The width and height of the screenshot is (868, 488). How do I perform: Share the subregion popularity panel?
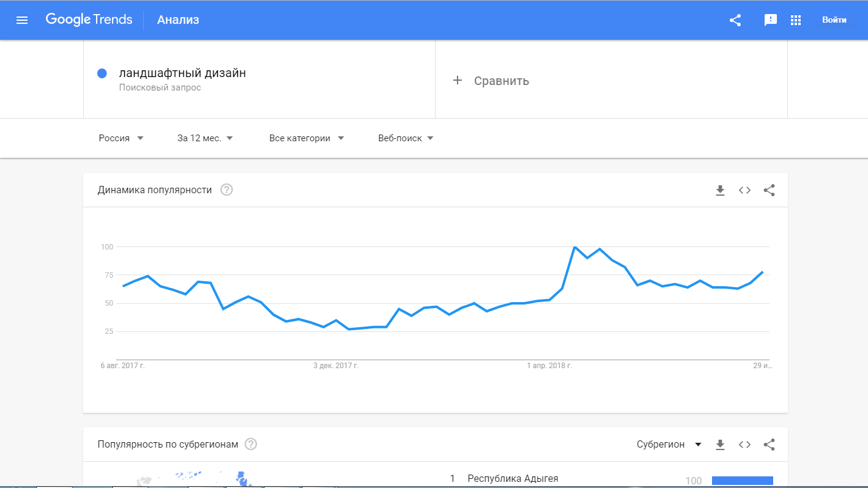pyautogui.click(x=770, y=445)
